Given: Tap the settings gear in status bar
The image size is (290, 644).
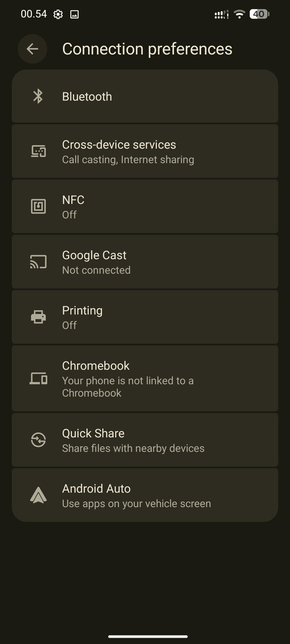Looking at the screenshot, I should click(x=58, y=14).
